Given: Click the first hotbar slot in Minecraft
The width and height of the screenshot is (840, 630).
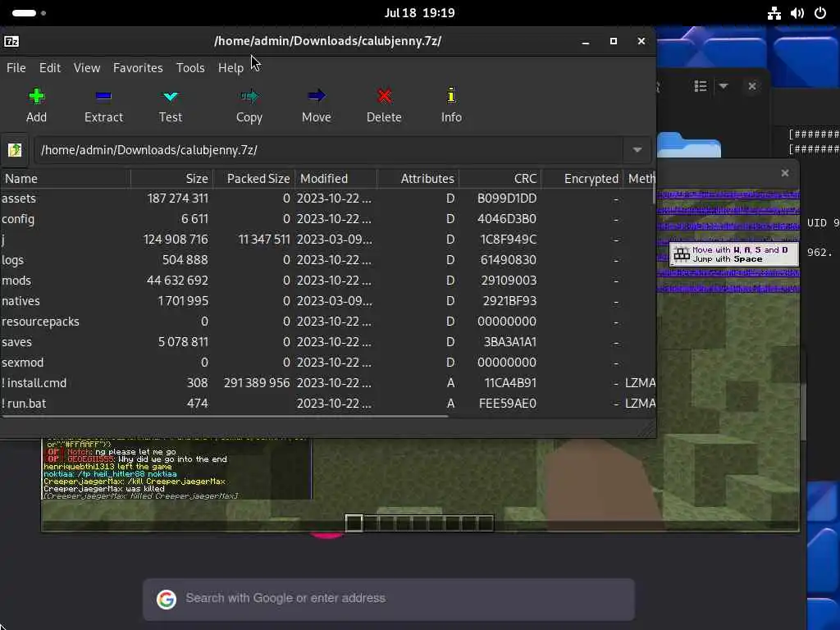Looking at the screenshot, I should tap(354, 523).
